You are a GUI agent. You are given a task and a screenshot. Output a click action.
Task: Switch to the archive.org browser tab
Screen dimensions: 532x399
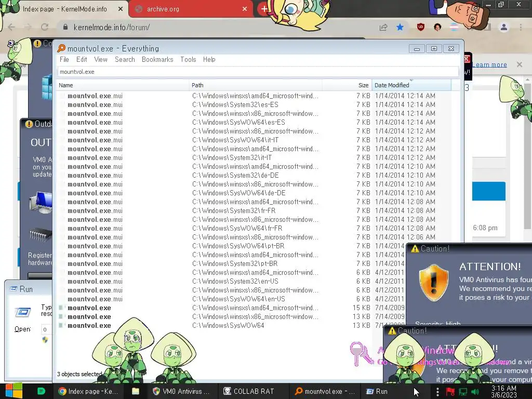click(x=190, y=9)
